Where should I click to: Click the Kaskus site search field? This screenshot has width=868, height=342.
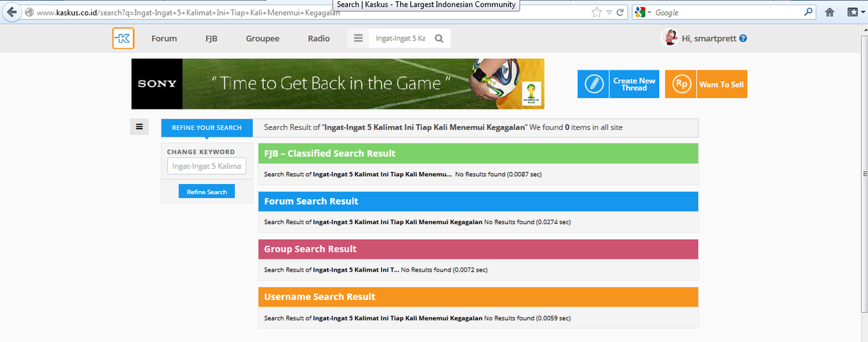400,39
